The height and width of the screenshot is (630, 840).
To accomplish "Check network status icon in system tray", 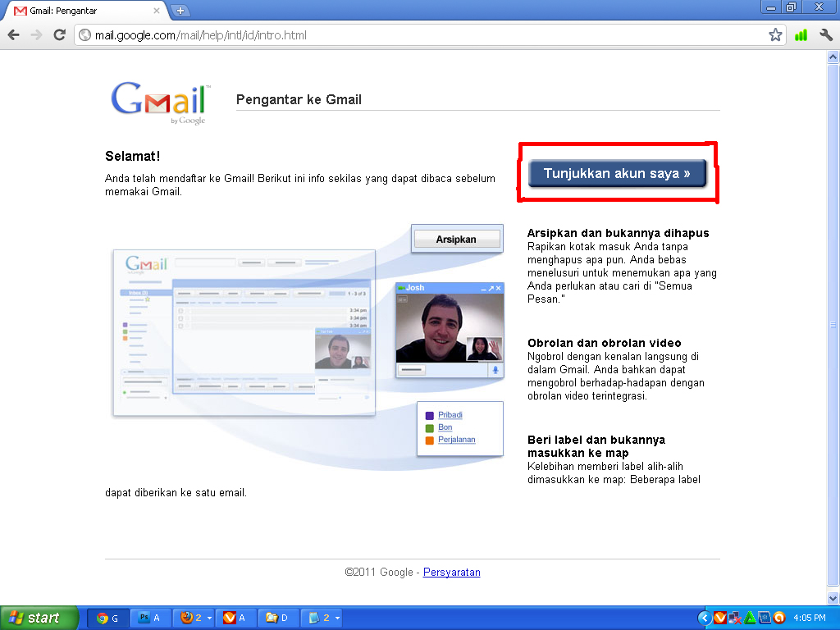I will tap(734, 617).
